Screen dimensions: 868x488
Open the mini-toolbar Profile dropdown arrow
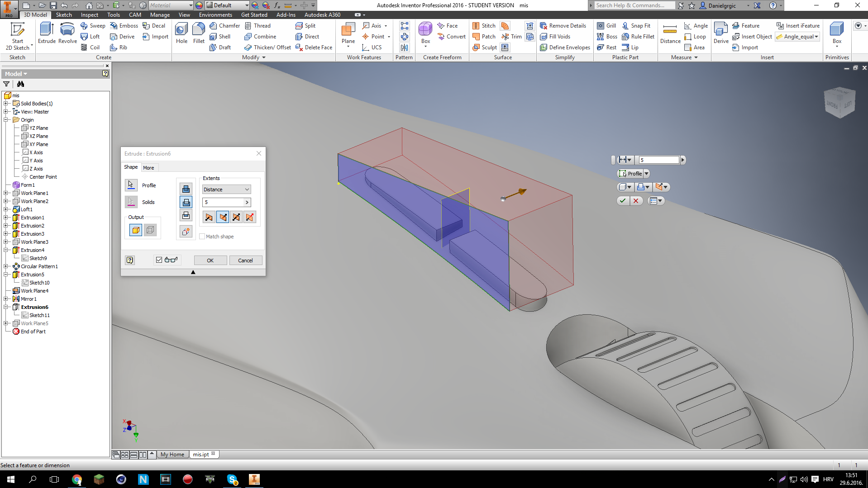pyautogui.click(x=646, y=174)
